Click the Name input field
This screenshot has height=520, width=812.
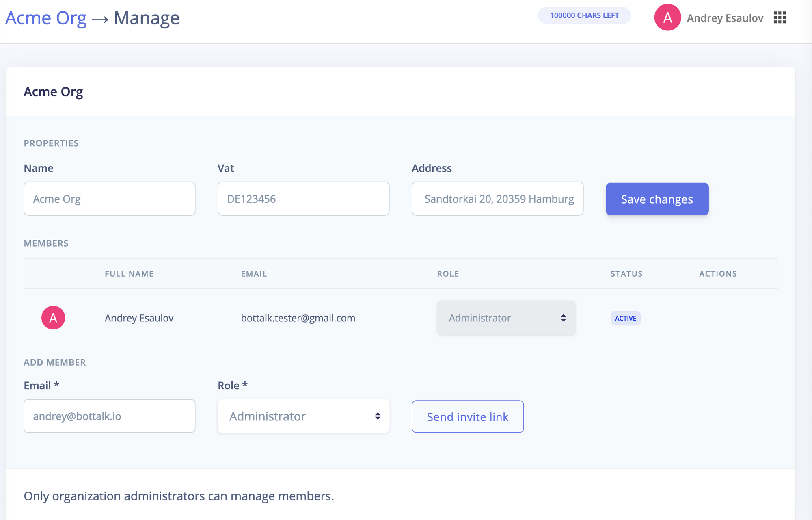[109, 198]
